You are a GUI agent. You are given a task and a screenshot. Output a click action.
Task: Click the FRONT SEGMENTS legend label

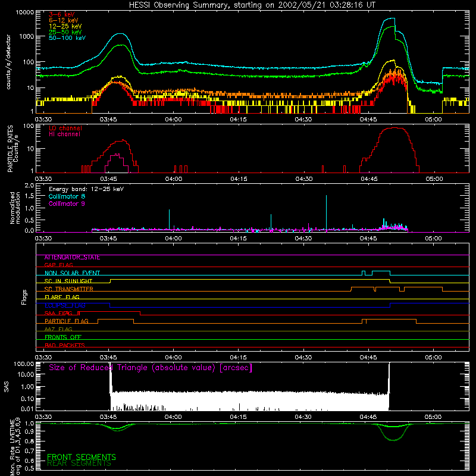pos(82,457)
